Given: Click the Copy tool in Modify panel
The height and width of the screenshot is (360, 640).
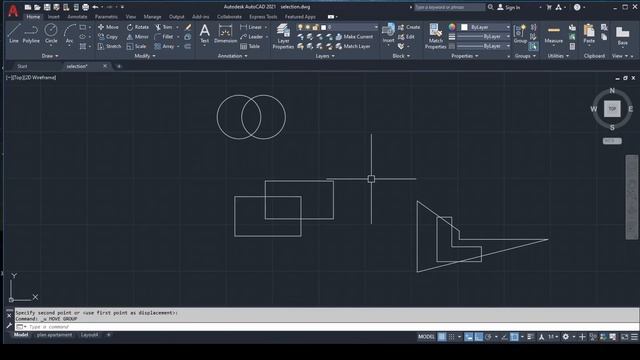Looking at the screenshot, I should [108, 37].
